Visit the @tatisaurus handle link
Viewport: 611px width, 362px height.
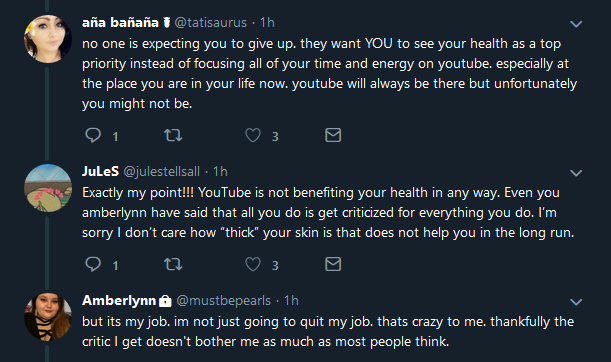tap(210, 23)
